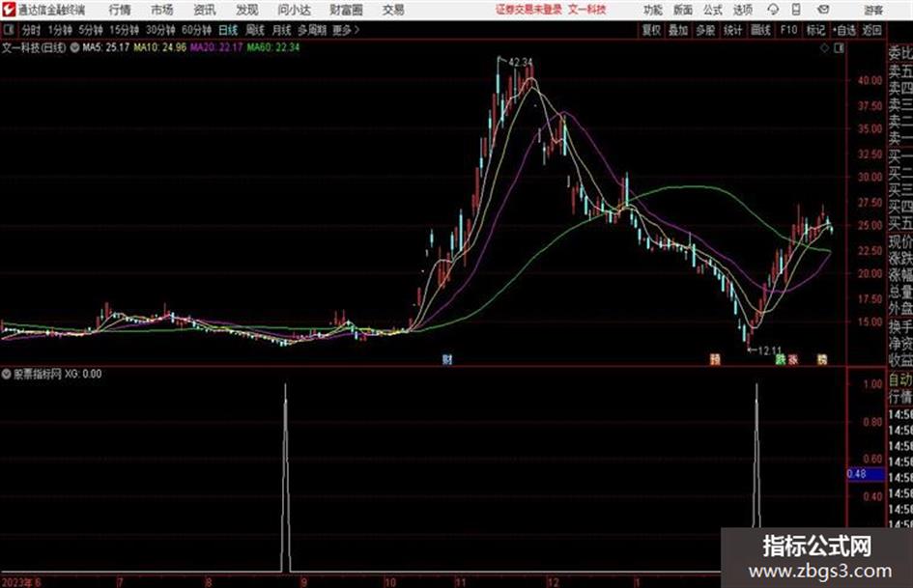The height and width of the screenshot is (588, 913).
Task: Switch to 15分钟 period tab
Action: point(125,30)
